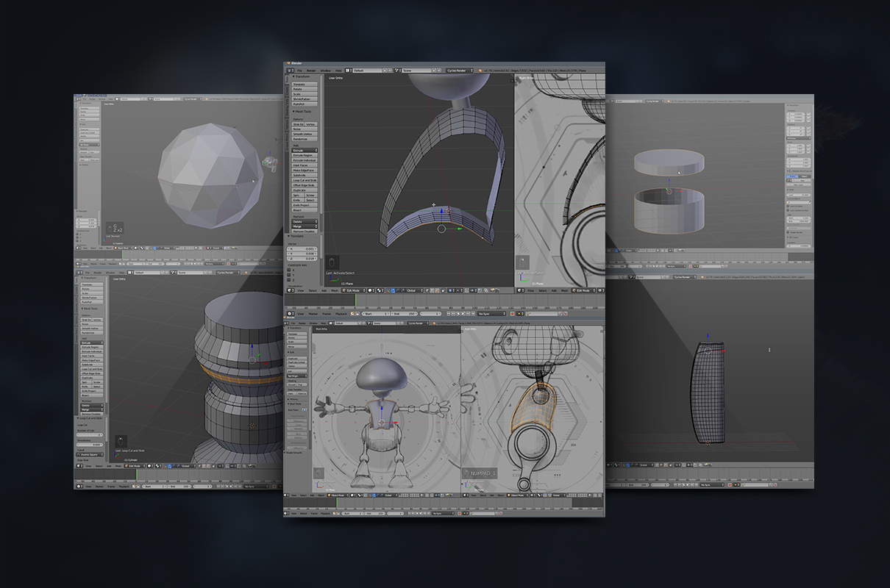Adjust the Smoothness slider in the loop-cut cylinder window
This screenshot has height=588, width=890.
pos(90,445)
